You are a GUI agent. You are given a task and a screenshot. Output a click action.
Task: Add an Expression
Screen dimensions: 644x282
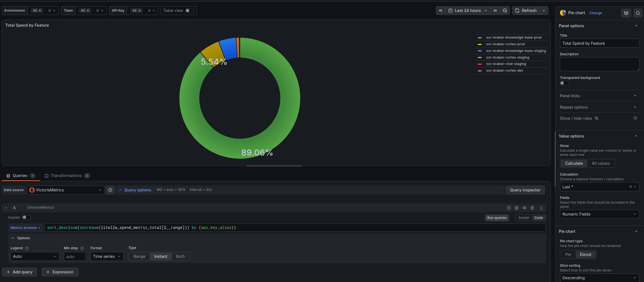pos(60,272)
